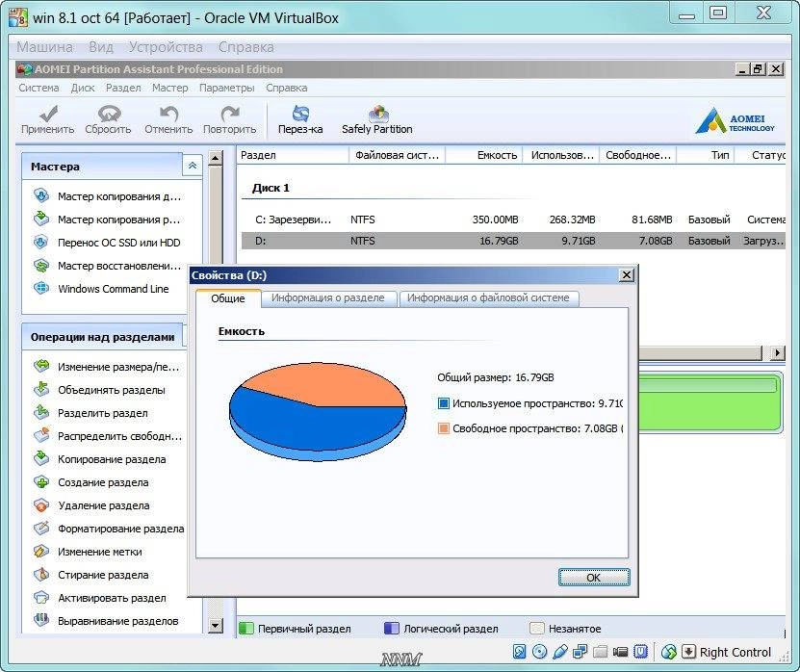The width and height of the screenshot is (800, 672).
Task: Collapse the Мастера panel chevron
Action: tap(193, 166)
